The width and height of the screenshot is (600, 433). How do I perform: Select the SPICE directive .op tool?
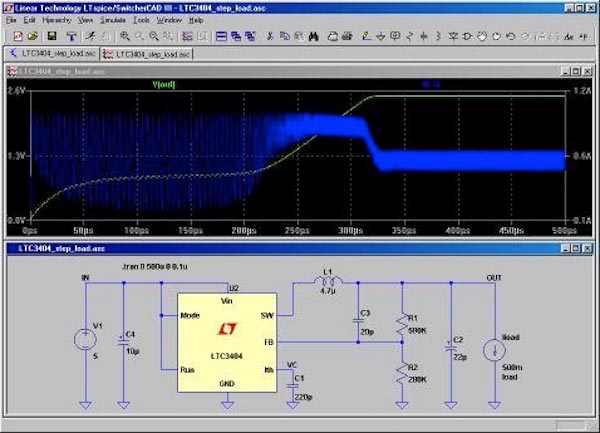[583, 36]
